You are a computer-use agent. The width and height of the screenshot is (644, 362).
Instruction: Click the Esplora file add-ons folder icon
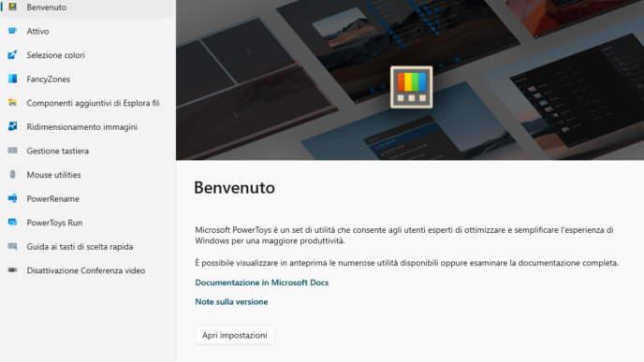[13, 103]
